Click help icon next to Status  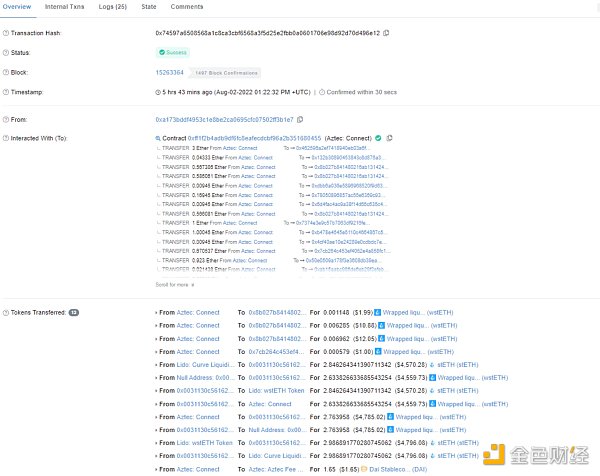pos(5,52)
